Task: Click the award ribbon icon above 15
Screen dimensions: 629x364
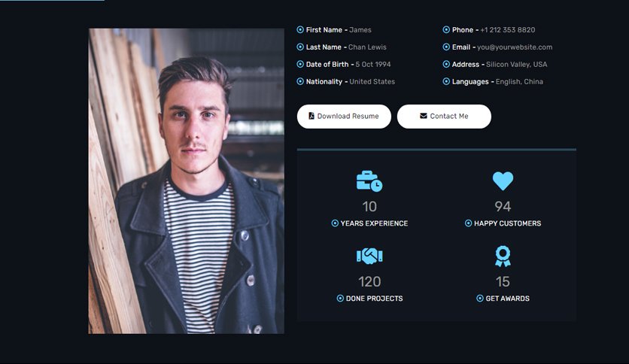Action: pos(503,256)
